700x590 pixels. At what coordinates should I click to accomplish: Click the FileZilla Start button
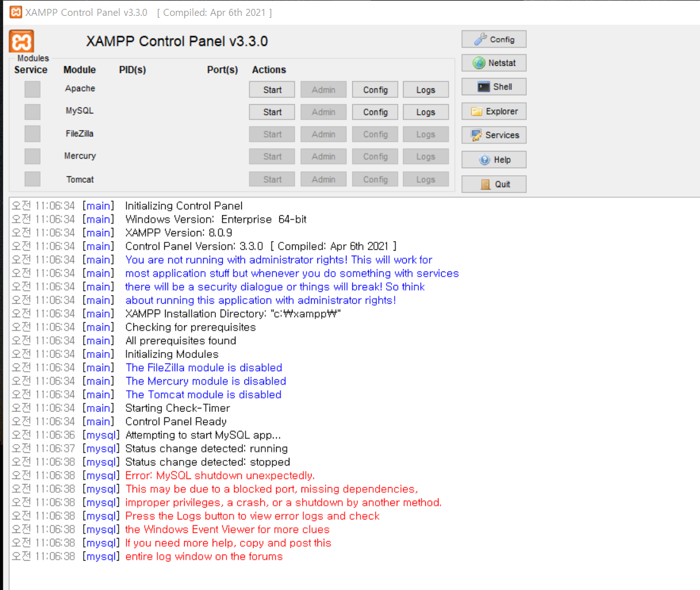click(272, 134)
